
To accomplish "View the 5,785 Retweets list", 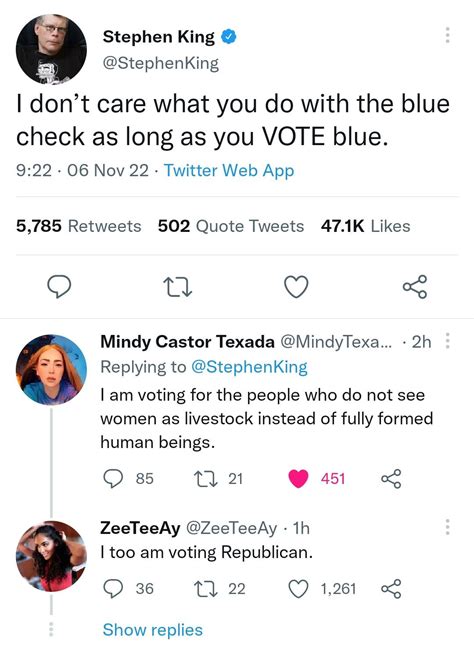I will (79, 226).
